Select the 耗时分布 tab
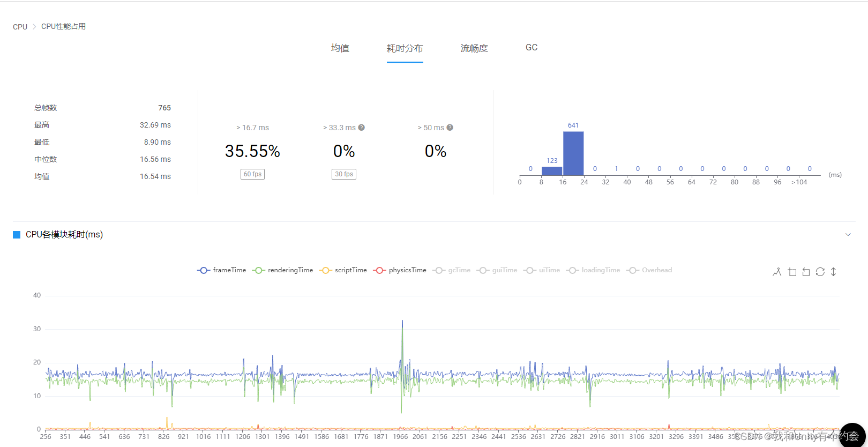 pos(405,48)
